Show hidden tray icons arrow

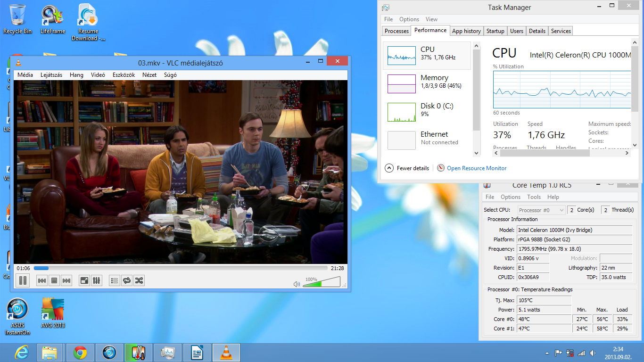coord(547,353)
